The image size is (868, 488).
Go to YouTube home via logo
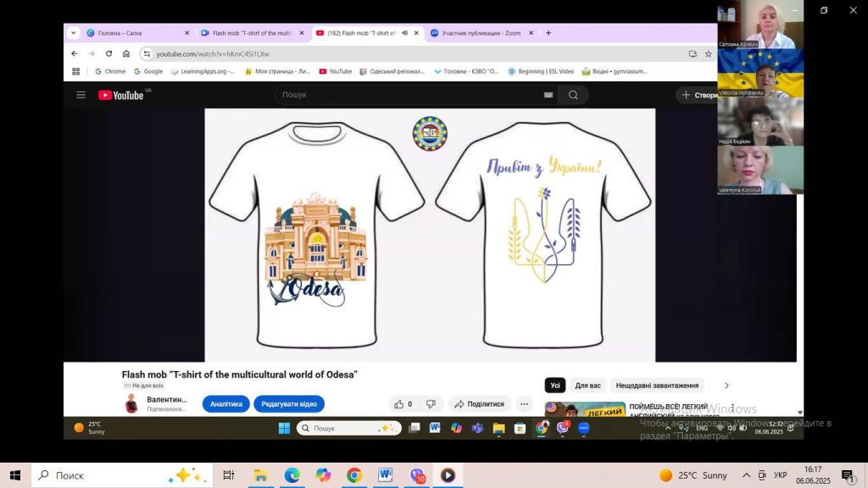pyautogui.click(x=121, y=95)
